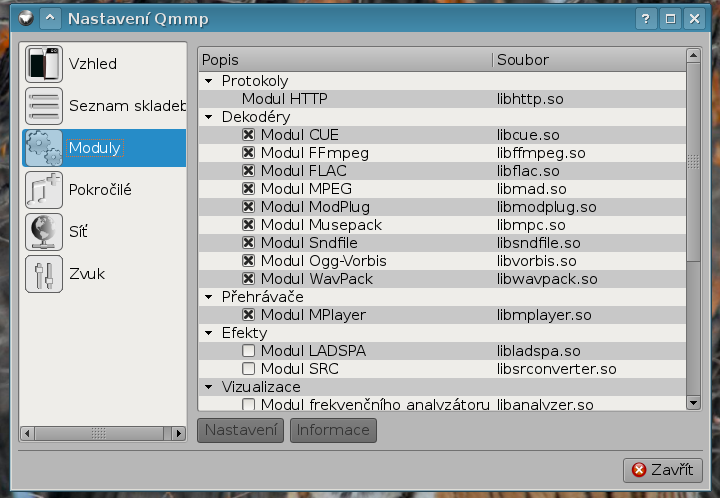720x498 pixels.
Task: Click the libmad.so file cell
Action: (x=531, y=189)
